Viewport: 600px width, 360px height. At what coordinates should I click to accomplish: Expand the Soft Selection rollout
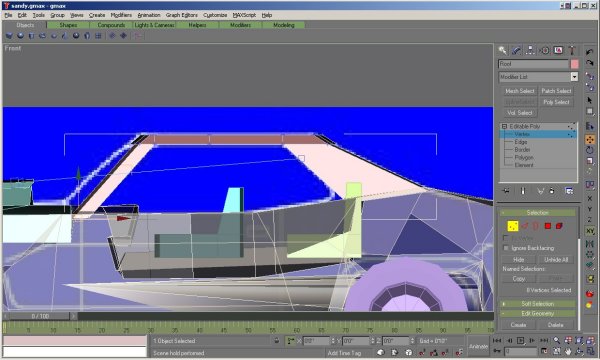pos(538,304)
